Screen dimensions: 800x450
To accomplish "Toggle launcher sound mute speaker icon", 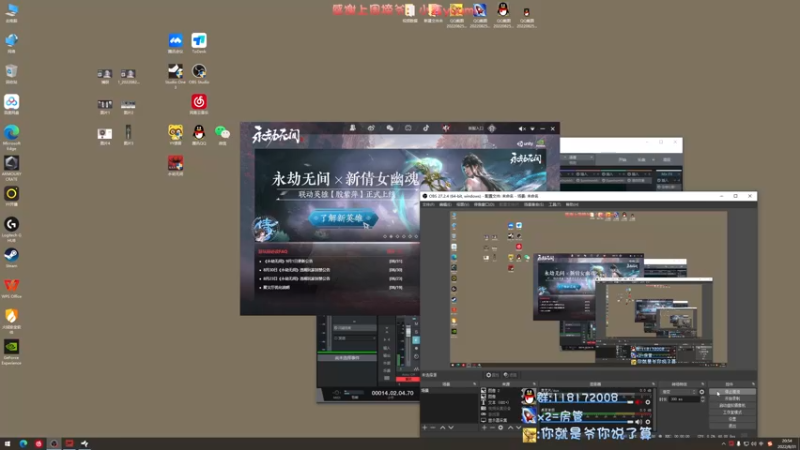I will [x=521, y=129].
